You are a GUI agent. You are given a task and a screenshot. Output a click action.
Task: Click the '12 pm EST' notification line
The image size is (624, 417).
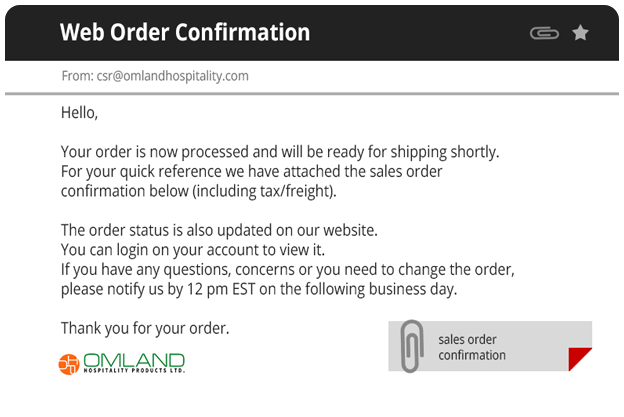point(259,289)
